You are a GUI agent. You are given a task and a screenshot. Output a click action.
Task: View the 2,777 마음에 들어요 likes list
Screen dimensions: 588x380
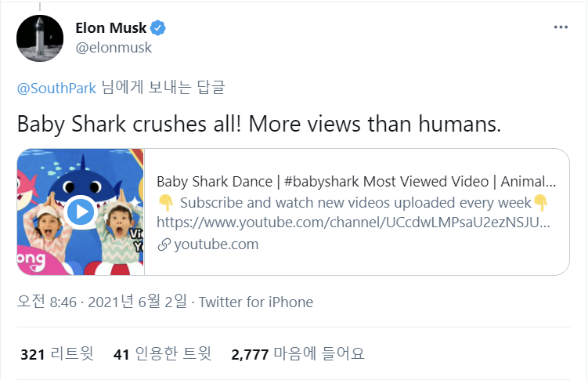(x=298, y=353)
